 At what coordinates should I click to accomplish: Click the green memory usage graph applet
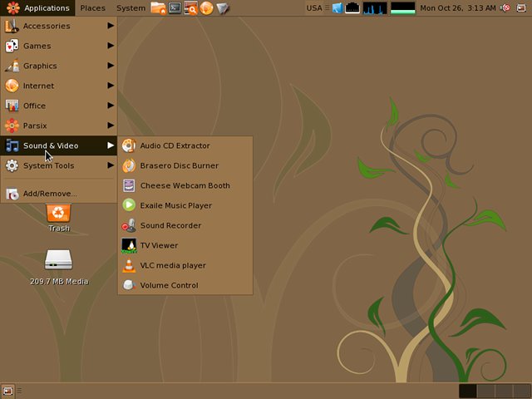[402, 7]
